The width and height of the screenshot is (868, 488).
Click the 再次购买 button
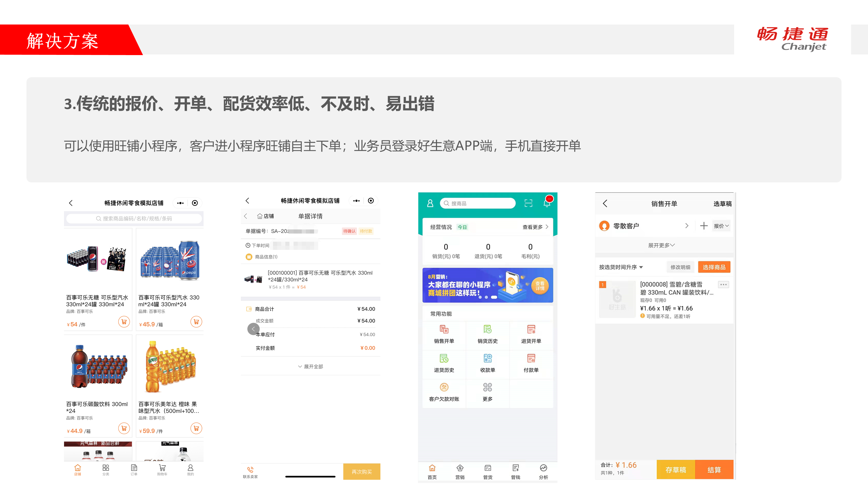[362, 472]
